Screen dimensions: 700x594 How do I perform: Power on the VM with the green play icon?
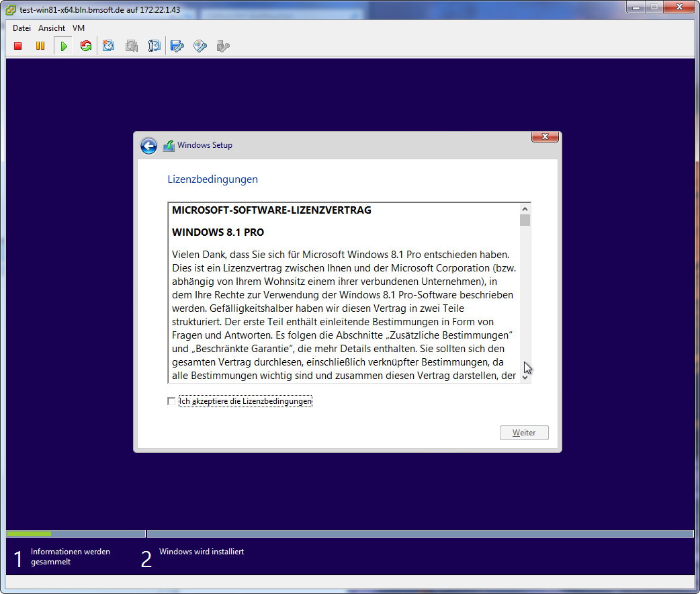(64, 46)
